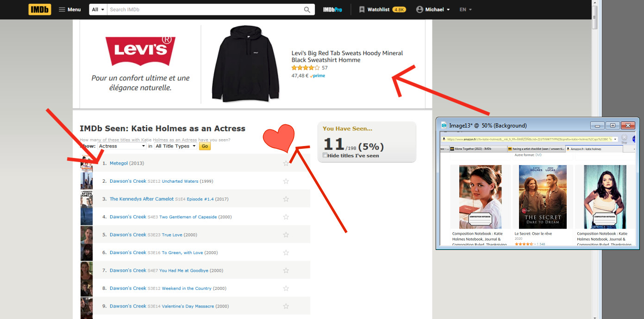Image resolution: width=644 pixels, height=319 pixels.
Task: Click the page vertical scrollbar thumb
Action: tap(595, 18)
